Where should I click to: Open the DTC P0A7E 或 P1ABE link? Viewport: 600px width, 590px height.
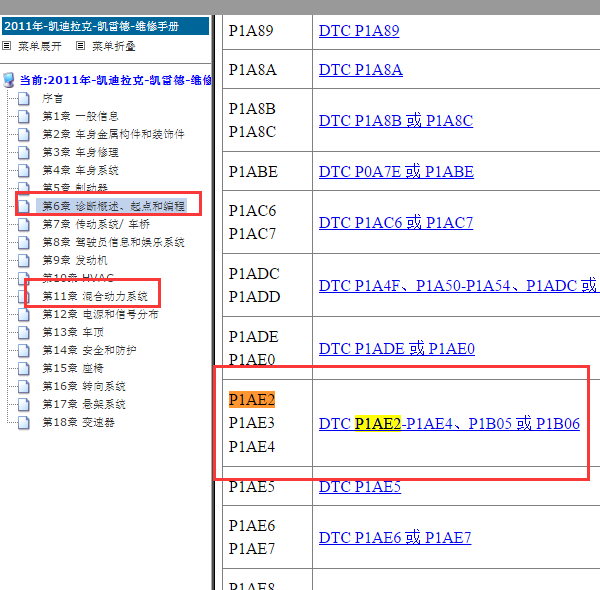tap(396, 171)
